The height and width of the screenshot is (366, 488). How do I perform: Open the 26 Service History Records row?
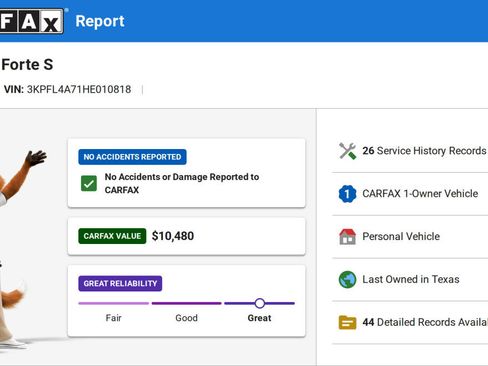(410, 151)
